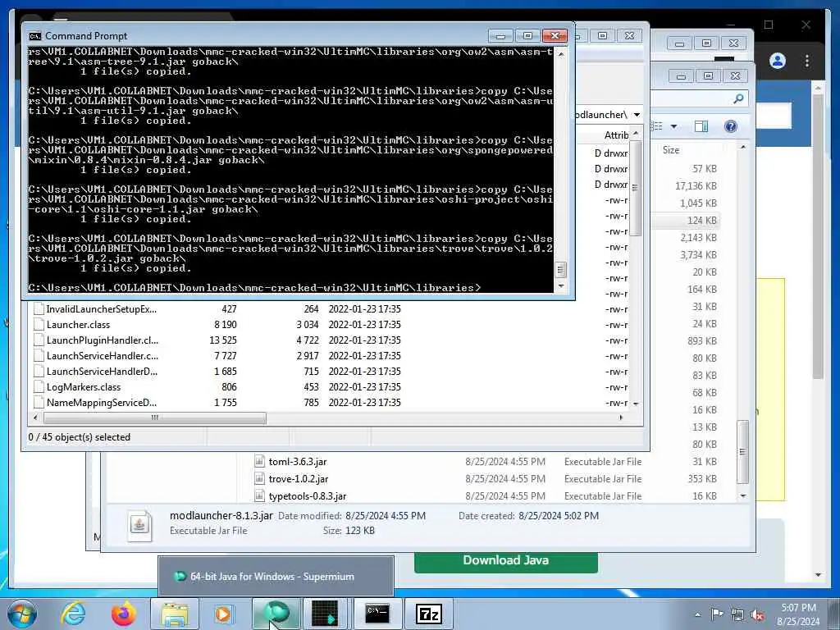Open Windows Media Player from the taskbar
Viewport: 840px width, 630px height.
[x=223, y=614]
